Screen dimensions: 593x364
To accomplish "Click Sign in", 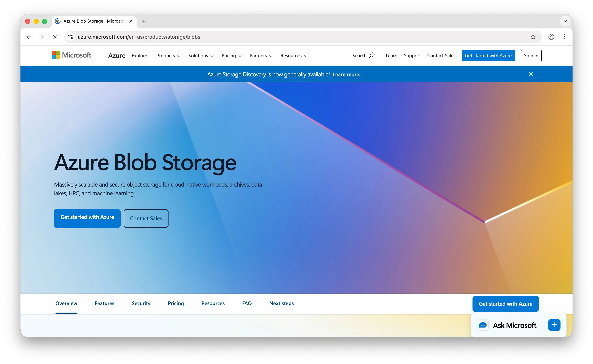I will [x=531, y=55].
